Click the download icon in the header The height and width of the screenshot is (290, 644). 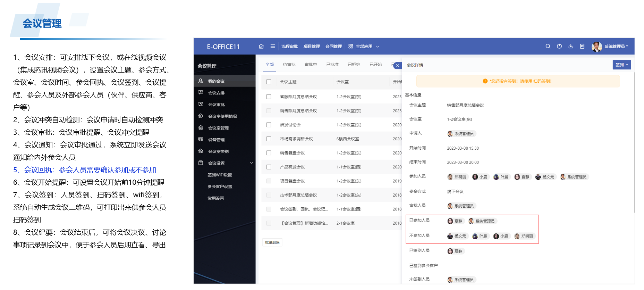(x=571, y=46)
